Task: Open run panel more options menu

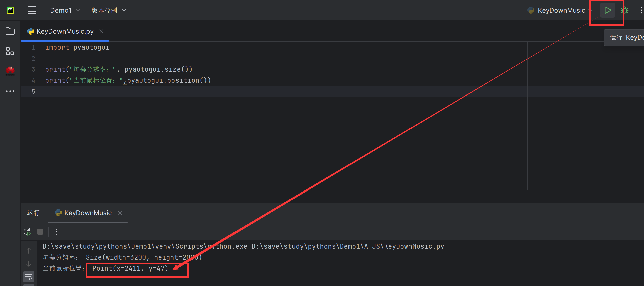Action: pos(57,232)
